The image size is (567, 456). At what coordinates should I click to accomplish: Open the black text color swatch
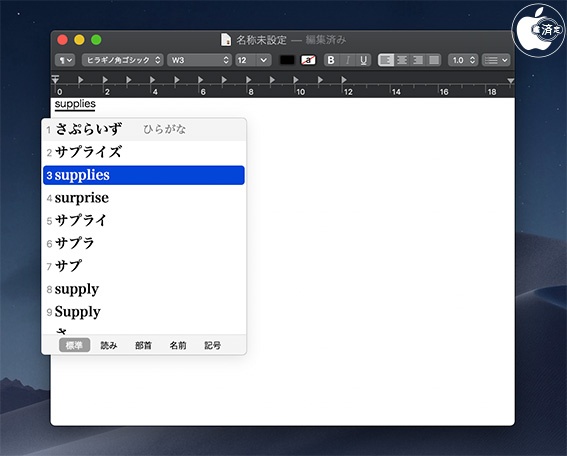287,60
